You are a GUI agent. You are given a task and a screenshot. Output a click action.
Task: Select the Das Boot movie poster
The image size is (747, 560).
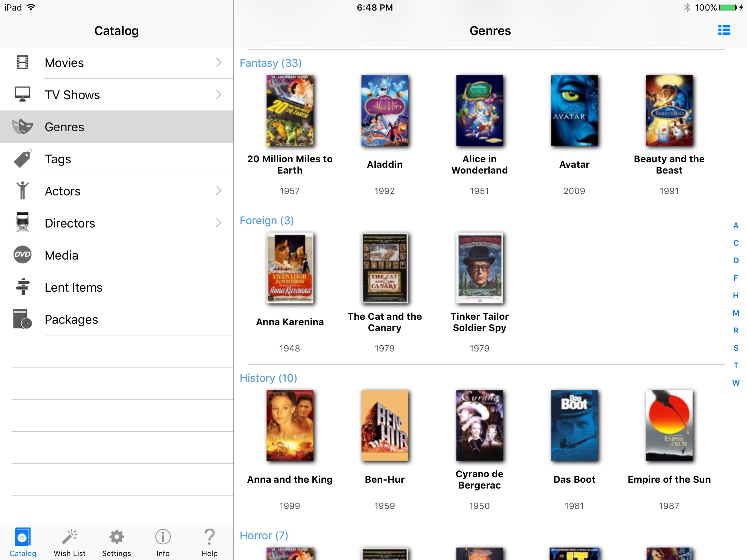point(574,425)
